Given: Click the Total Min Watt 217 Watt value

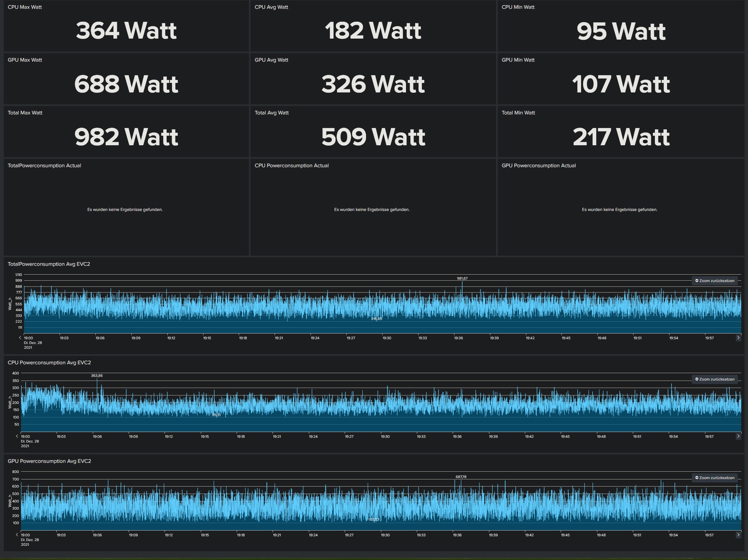Looking at the screenshot, I should [621, 136].
